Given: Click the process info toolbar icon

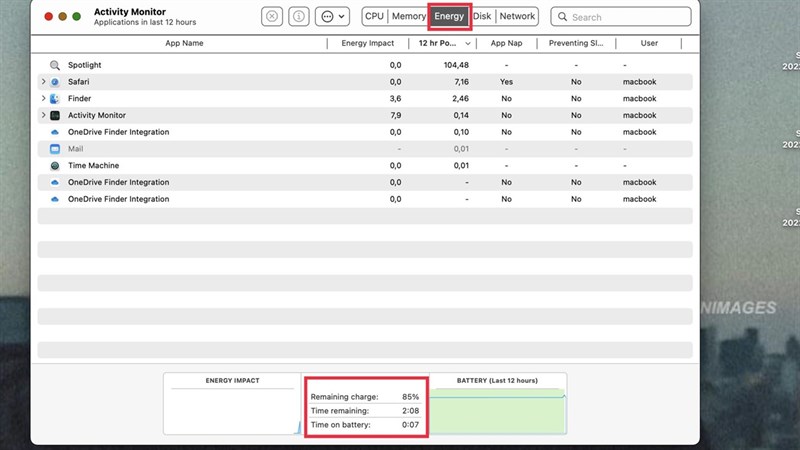Looking at the screenshot, I should (x=299, y=16).
